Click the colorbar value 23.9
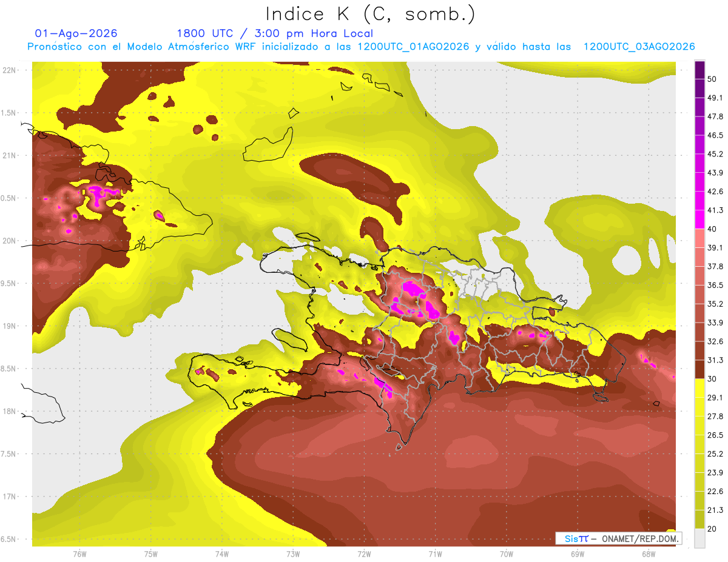 [715, 473]
